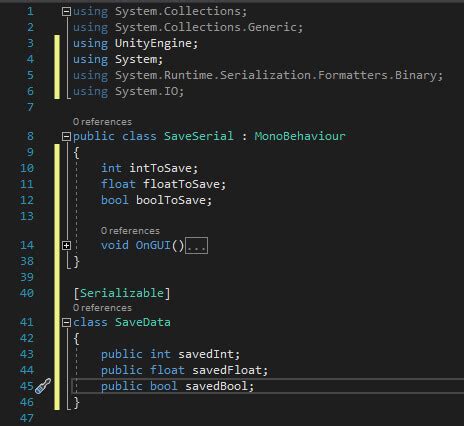Click the closing brace on line 38
The height and width of the screenshot is (426, 464).
(x=76, y=262)
